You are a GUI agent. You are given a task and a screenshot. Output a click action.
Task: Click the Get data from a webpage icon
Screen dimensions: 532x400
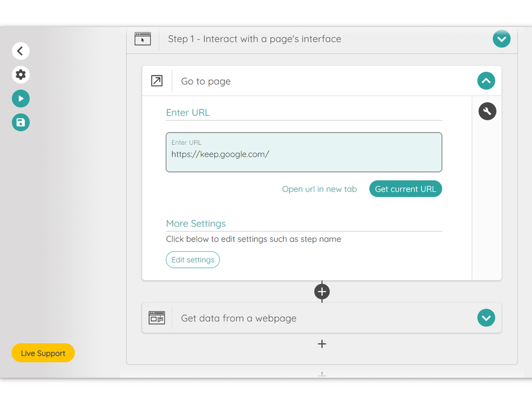point(157,318)
